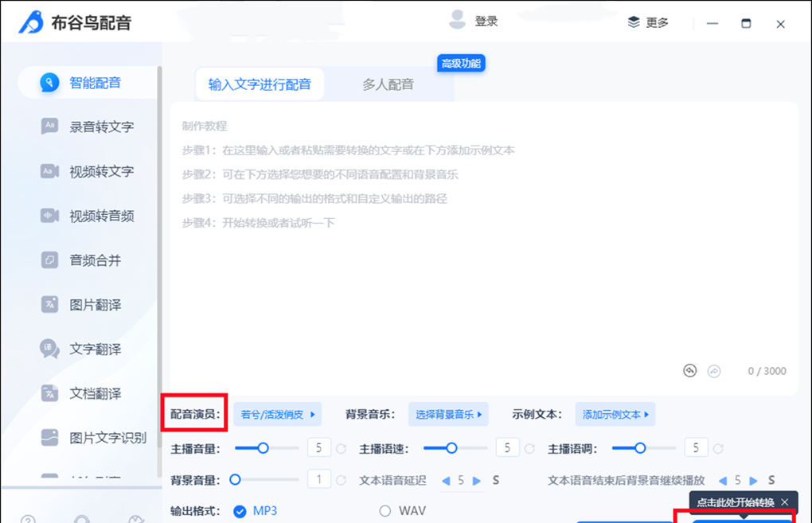Switch to the 输入文字进行配音 tab
Viewport: 812px width, 523px height.
point(260,84)
